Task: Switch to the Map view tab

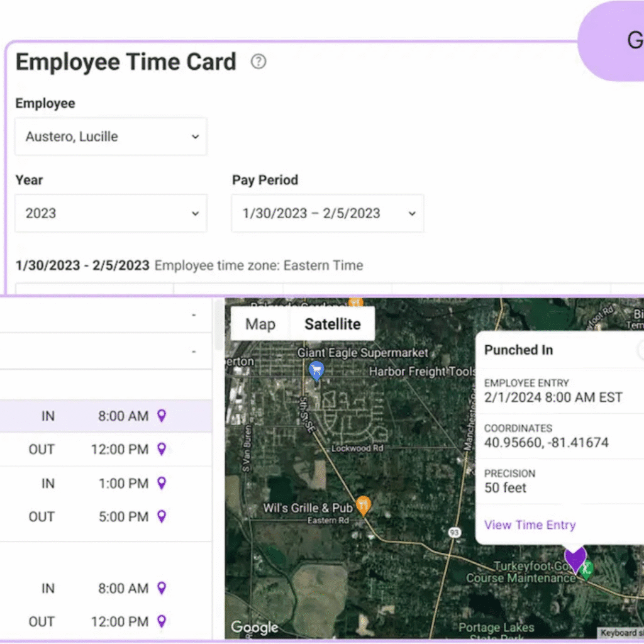Action: coord(260,324)
